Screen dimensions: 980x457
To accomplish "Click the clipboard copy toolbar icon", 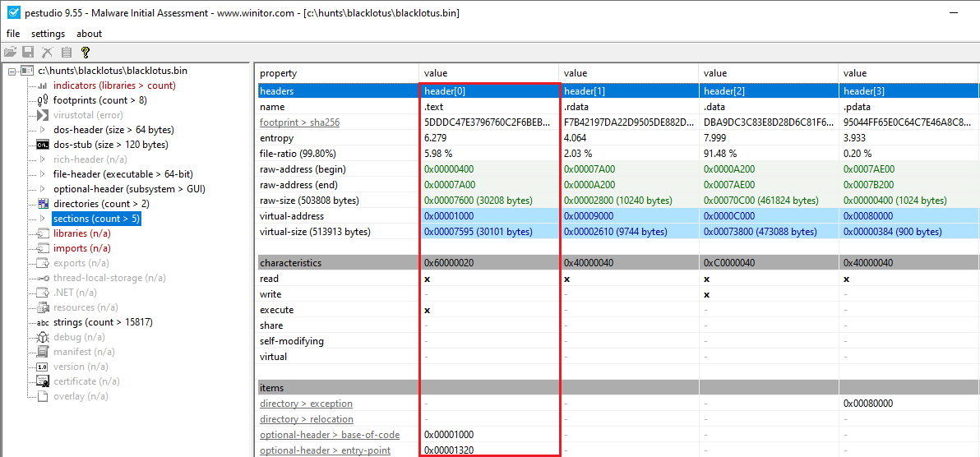I will 67,52.
